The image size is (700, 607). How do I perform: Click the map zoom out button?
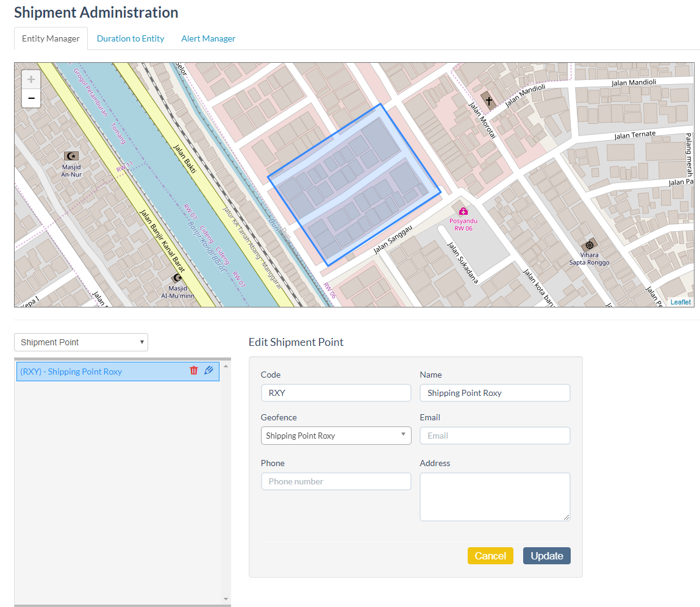pos(31,98)
